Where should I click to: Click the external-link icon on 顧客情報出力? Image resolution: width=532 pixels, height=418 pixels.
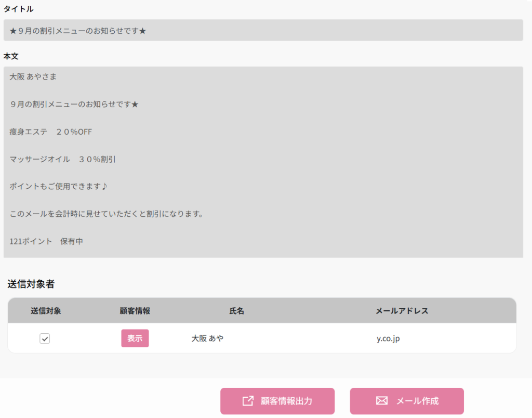point(248,401)
